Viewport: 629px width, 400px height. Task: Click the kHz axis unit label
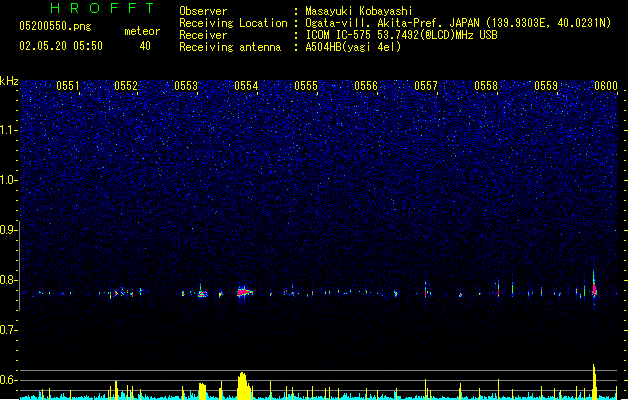click(x=9, y=81)
